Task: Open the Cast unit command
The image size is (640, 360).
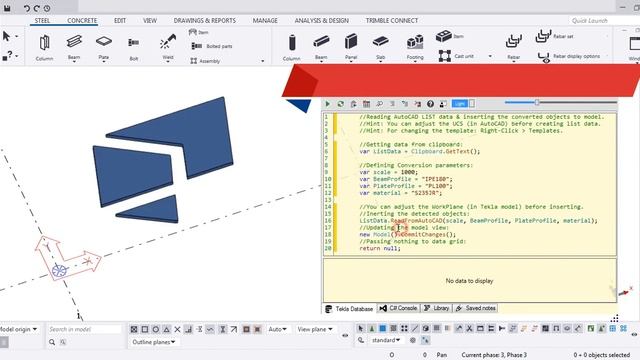Action: coord(456,56)
